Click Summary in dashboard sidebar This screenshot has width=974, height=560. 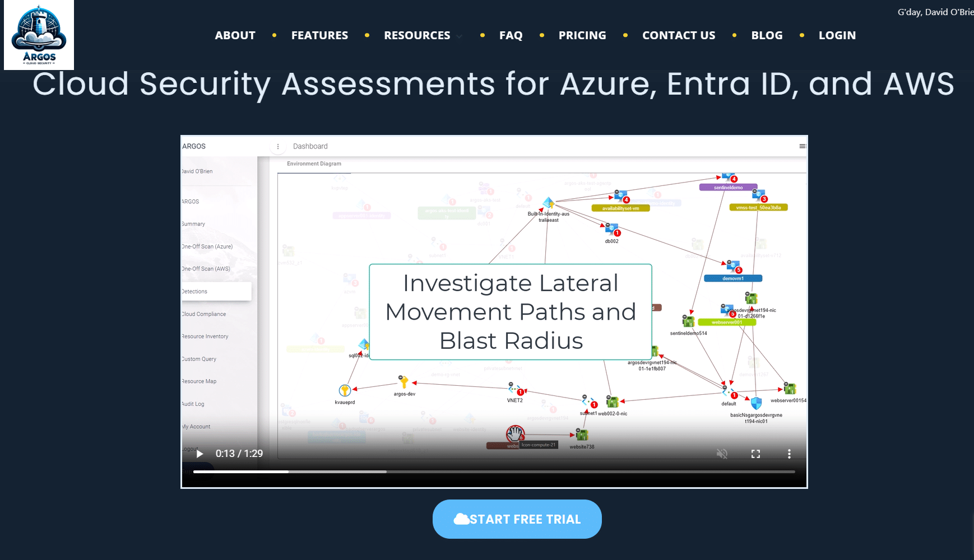tap(193, 224)
